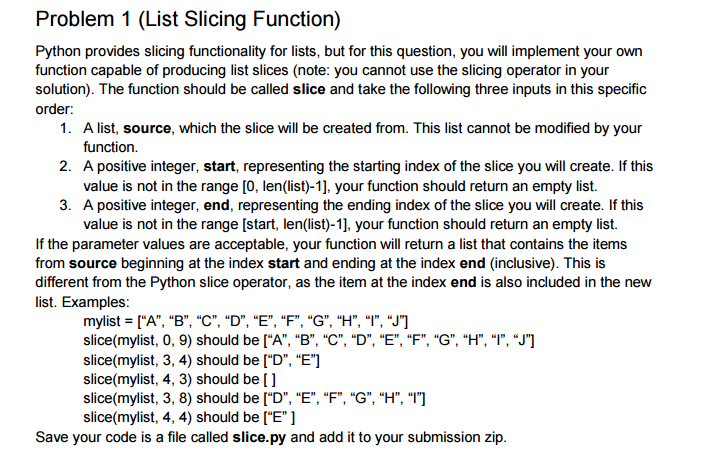The height and width of the screenshot is (453, 703).
Task: Click the word Examples: before the list
Action: pos(95,302)
